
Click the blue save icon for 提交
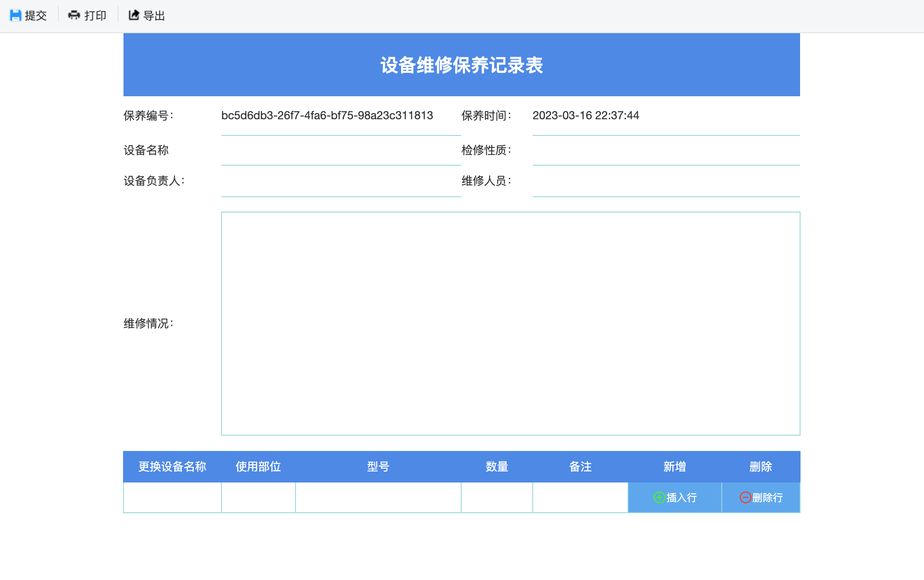point(15,16)
